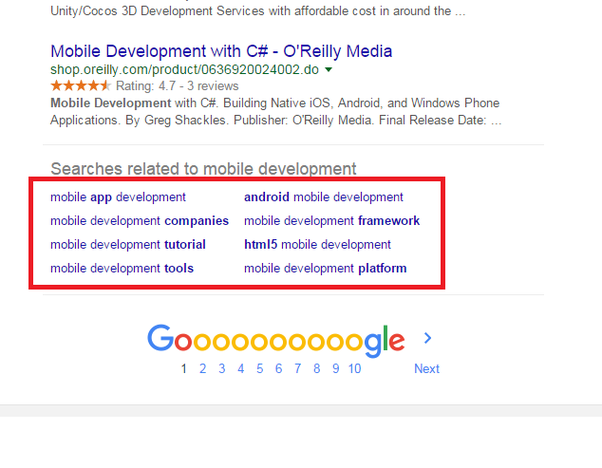The width and height of the screenshot is (602, 468).
Task: Go to results page 5
Action: pyautogui.click(x=260, y=369)
